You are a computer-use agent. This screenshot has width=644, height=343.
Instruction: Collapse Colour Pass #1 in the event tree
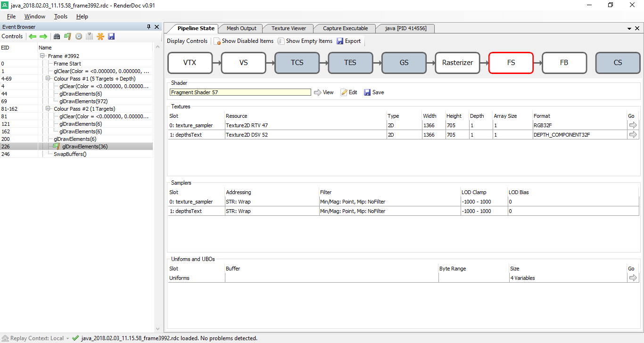click(48, 79)
